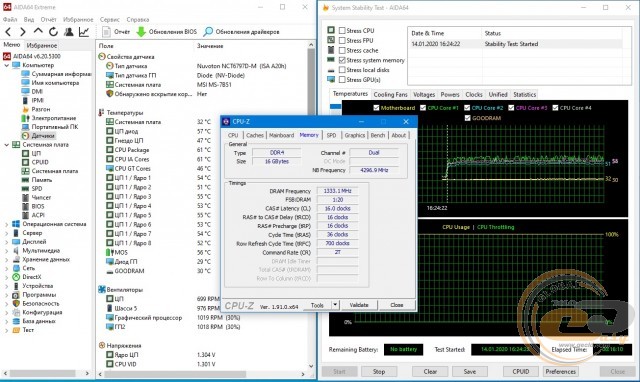The width and height of the screenshot is (640, 382).
Task: Click the graph chart icon in AIDA64 toolbar
Action: pos(84,31)
